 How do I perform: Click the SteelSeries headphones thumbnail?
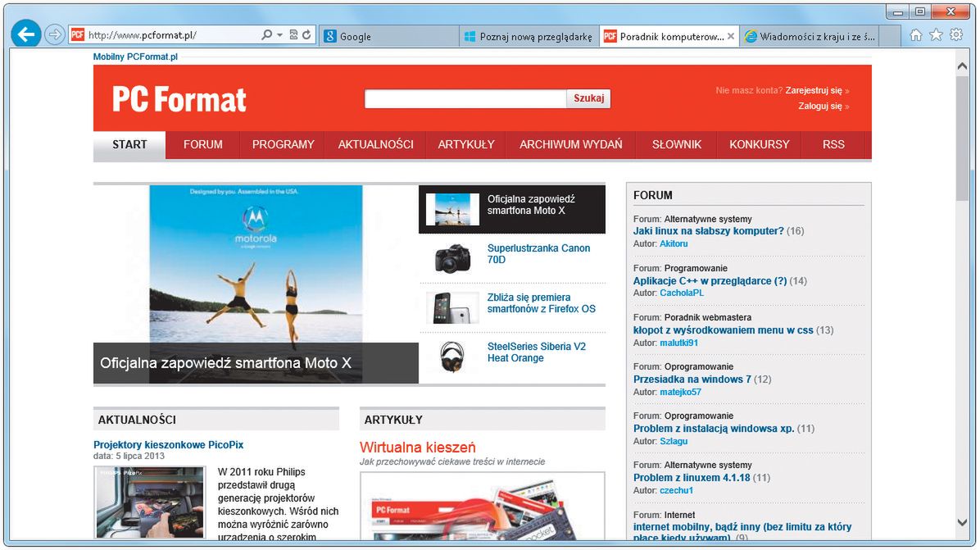[x=451, y=357]
